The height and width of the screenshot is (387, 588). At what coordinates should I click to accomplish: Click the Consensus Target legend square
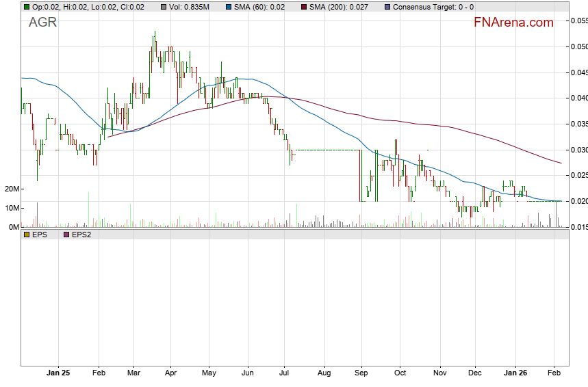point(389,7)
